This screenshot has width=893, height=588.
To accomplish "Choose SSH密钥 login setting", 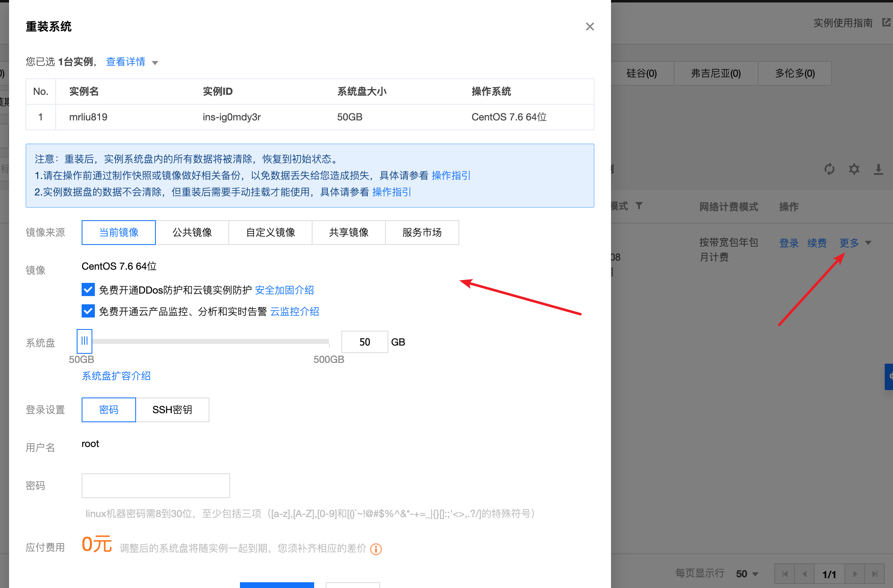I will click(x=172, y=410).
